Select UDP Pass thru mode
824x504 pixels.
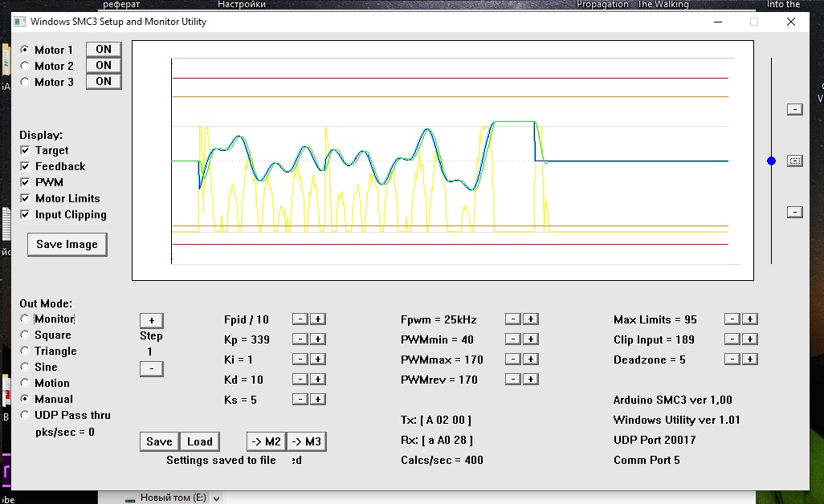click(25, 415)
